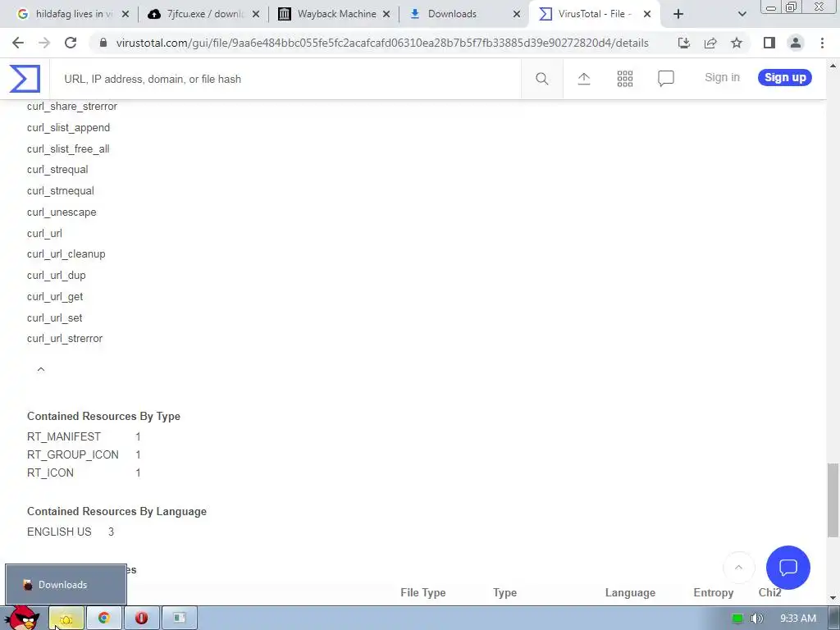Screen dimensions: 840x630
Task: Open the VirusTotal apps grid icon
Action: tap(624, 80)
